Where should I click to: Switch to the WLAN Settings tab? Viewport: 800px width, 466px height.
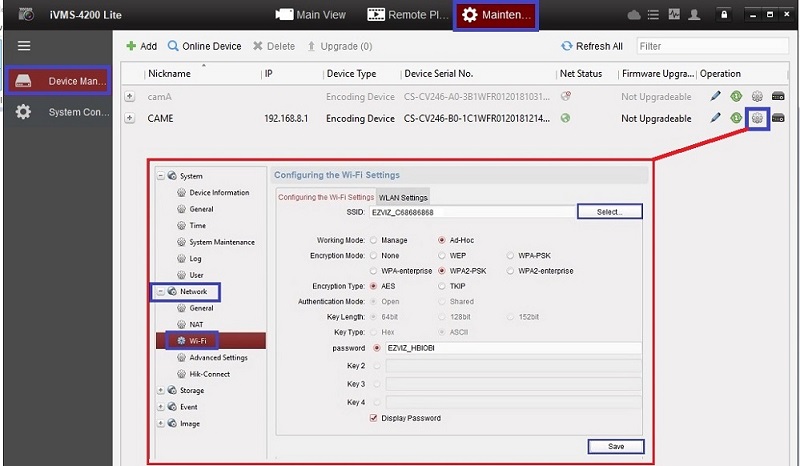(402, 197)
